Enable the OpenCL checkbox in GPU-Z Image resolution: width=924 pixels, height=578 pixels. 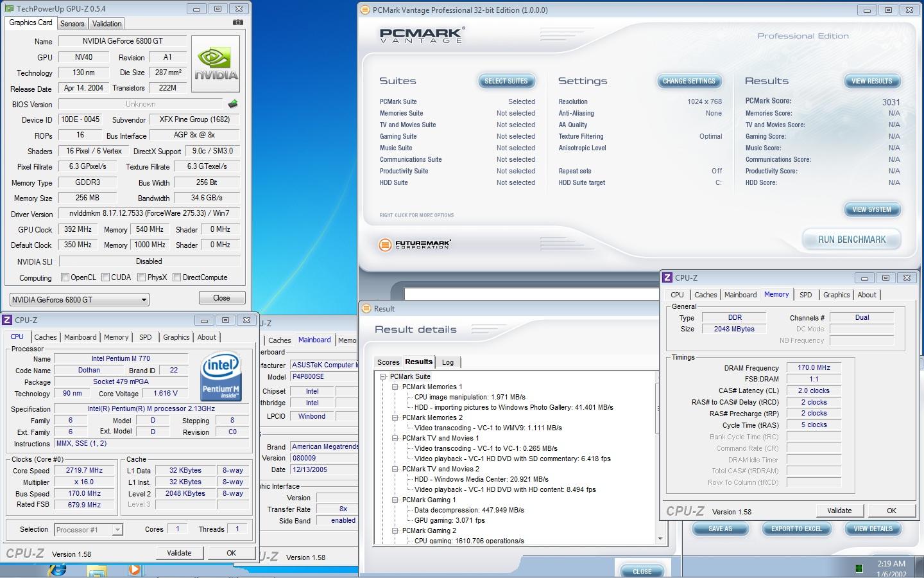pyautogui.click(x=65, y=277)
